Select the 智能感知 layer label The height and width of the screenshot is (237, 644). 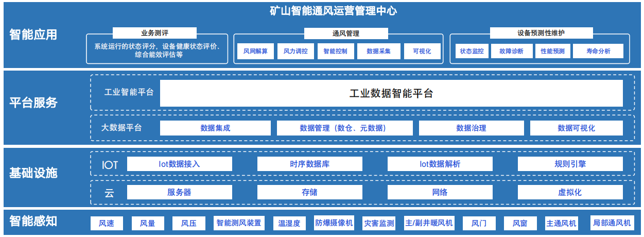pyautogui.click(x=33, y=222)
